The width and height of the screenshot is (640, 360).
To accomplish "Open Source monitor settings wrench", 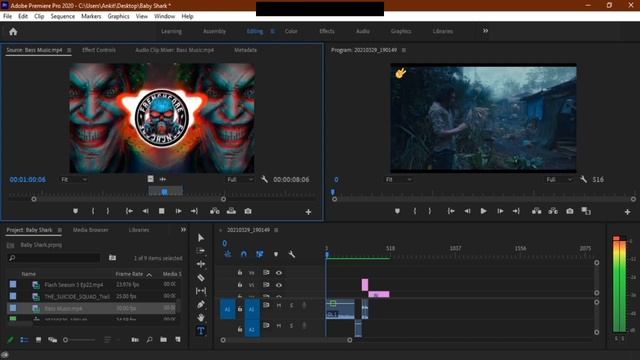I will (264, 179).
